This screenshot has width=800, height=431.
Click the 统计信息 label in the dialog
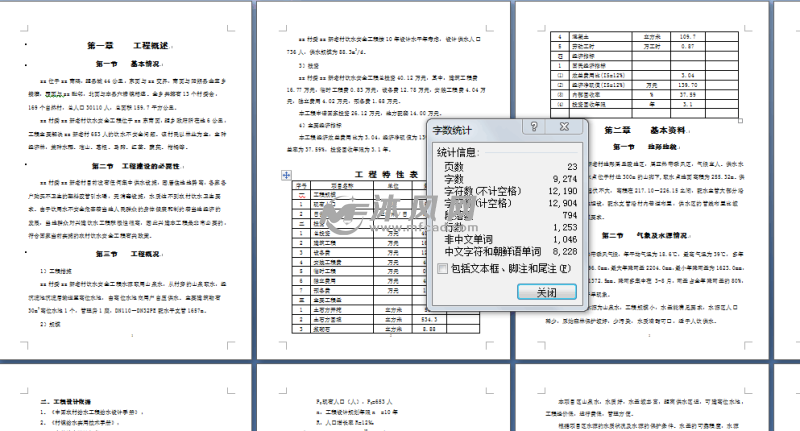457,152
